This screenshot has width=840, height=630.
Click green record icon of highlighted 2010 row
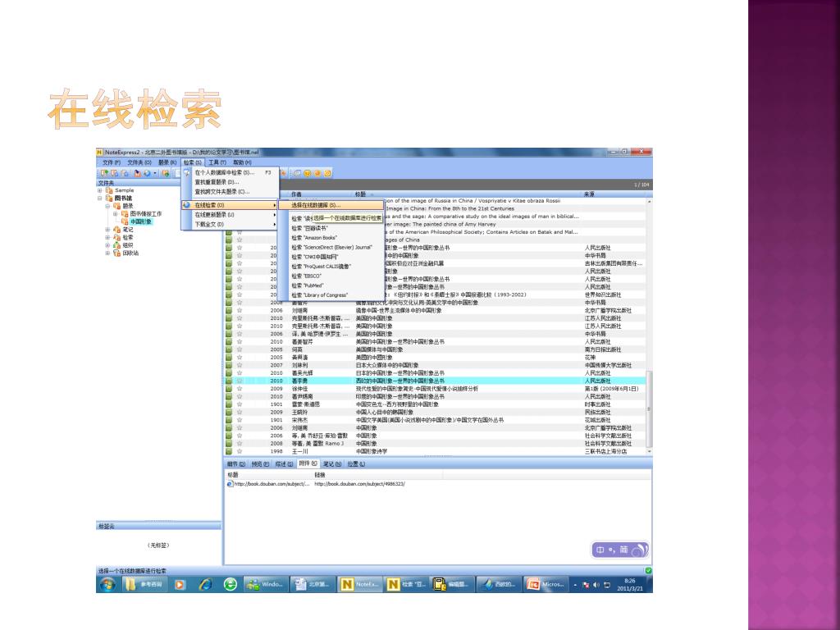point(230,381)
